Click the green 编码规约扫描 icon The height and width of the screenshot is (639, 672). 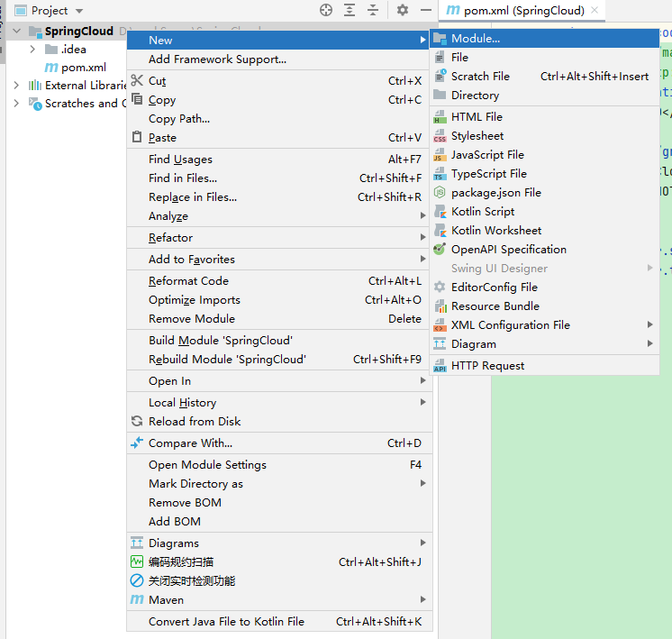tap(137, 561)
